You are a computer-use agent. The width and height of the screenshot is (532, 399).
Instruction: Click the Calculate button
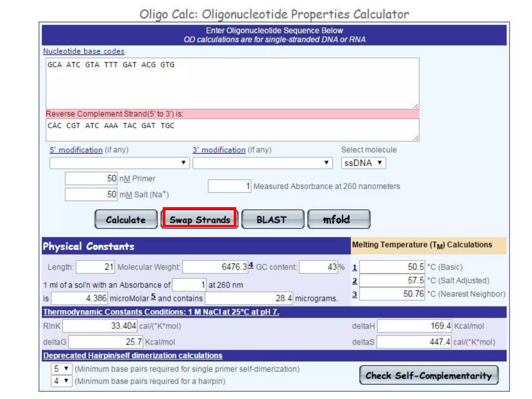tap(126, 220)
